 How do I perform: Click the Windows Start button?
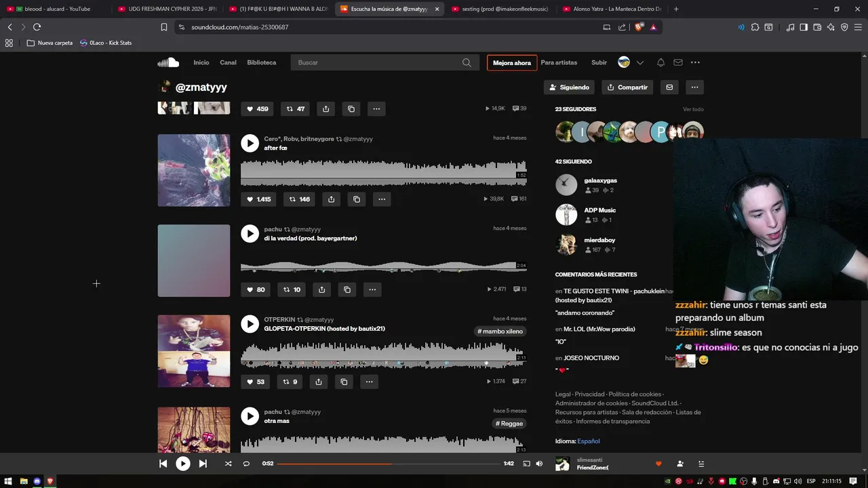tap(9, 481)
